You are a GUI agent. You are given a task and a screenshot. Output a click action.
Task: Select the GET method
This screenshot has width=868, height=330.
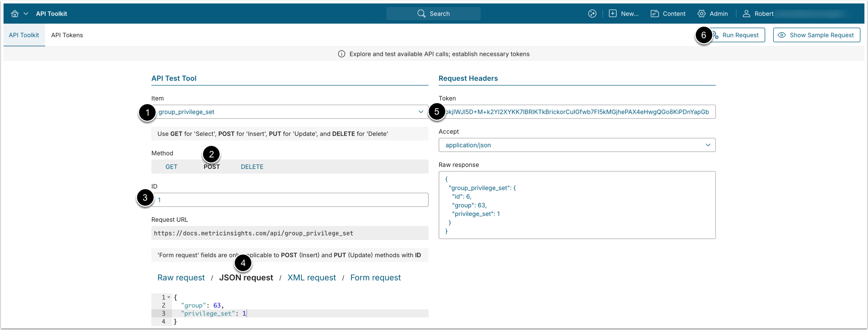pos(171,167)
